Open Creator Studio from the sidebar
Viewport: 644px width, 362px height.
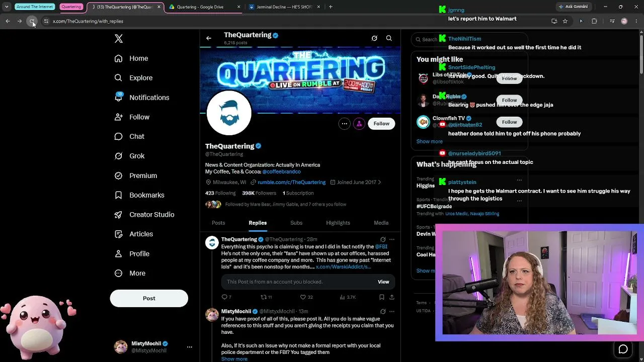[144, 215]
